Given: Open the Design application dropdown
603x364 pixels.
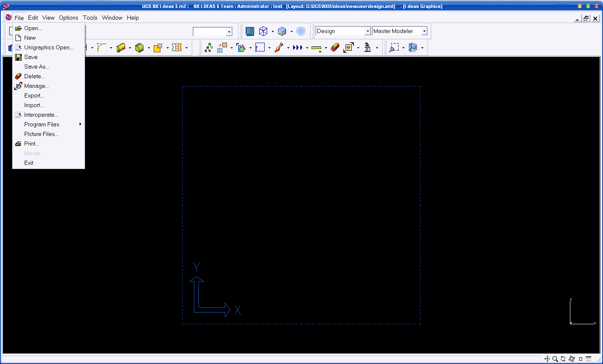Looking at the screenshot, I should (368, 31).
